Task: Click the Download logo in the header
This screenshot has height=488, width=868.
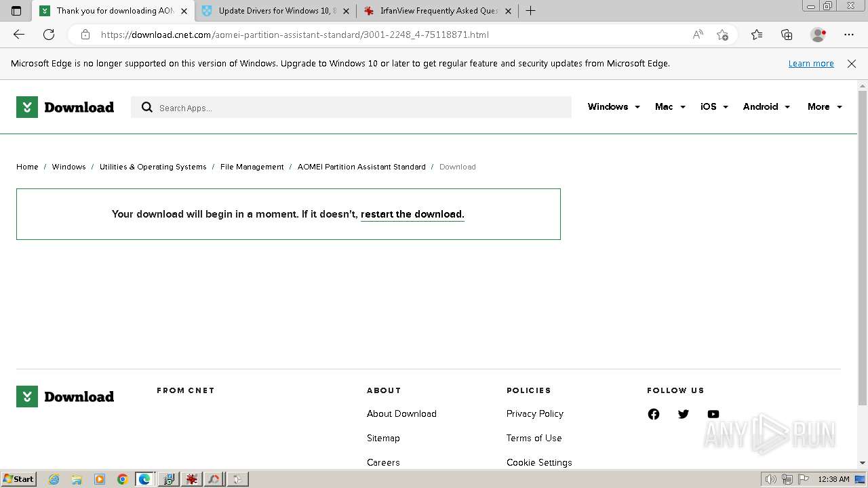Action: [65, 107]
